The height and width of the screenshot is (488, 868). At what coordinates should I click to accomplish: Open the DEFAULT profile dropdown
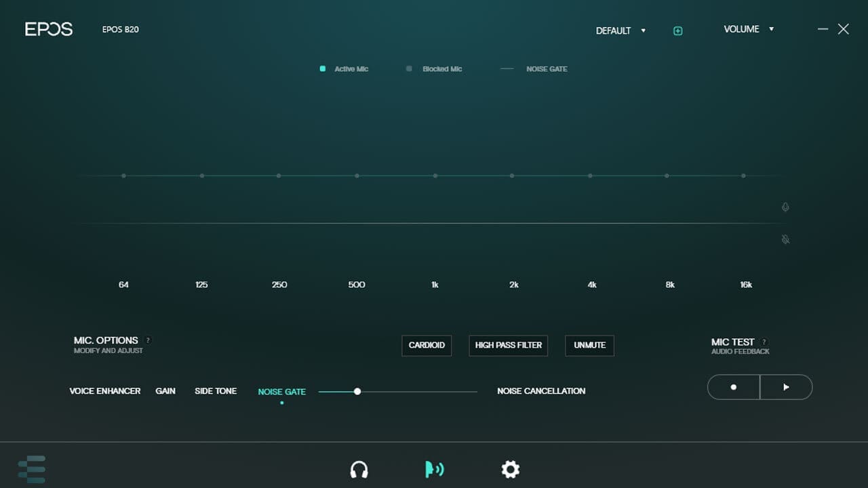point(619,30)
